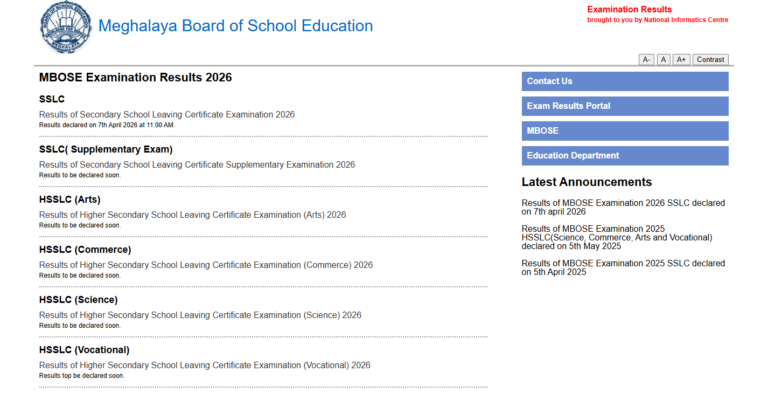768x393 pixels.
Task: Click the announcement about 2025 SSLC declared 5th April
Action: coord(623,268)
